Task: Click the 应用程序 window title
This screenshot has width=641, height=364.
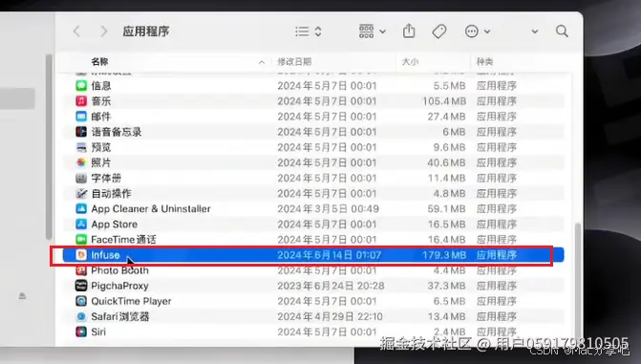Action: click(x=146, y=32)
